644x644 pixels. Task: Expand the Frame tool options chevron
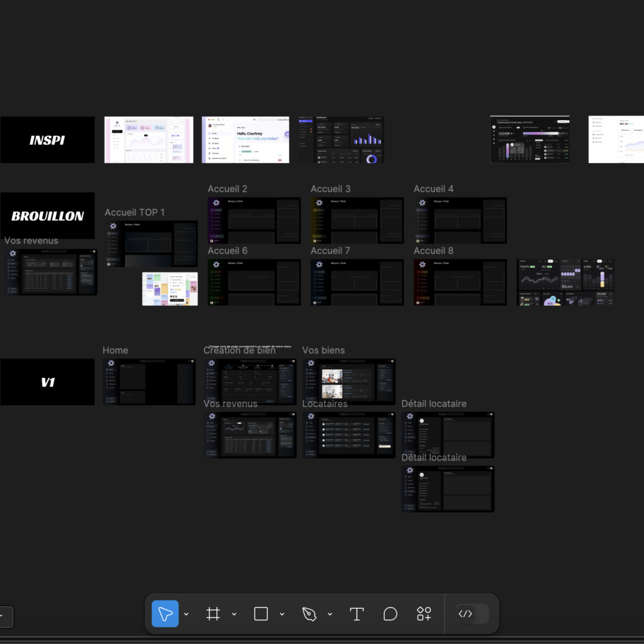(x=234, y=614)
